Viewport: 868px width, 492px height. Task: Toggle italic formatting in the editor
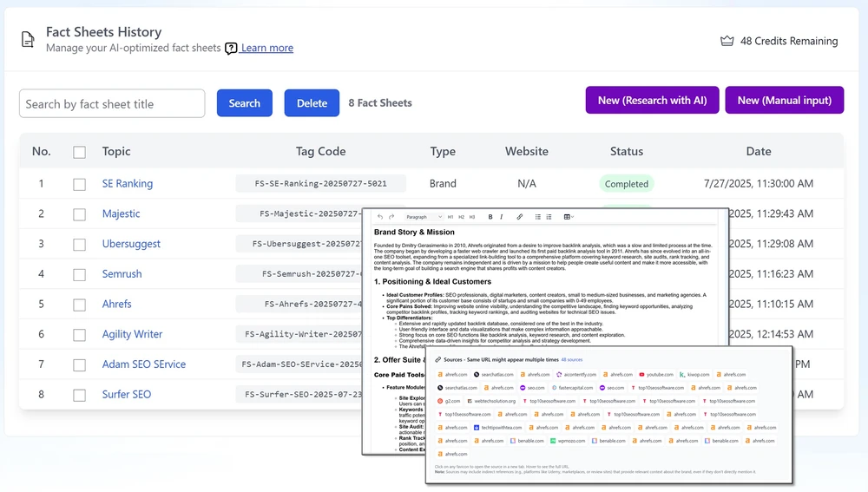[x=502, y=217]
